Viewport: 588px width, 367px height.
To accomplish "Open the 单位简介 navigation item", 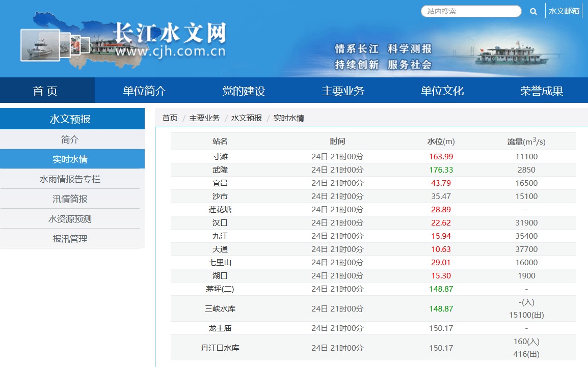I will tap(144, 91).
